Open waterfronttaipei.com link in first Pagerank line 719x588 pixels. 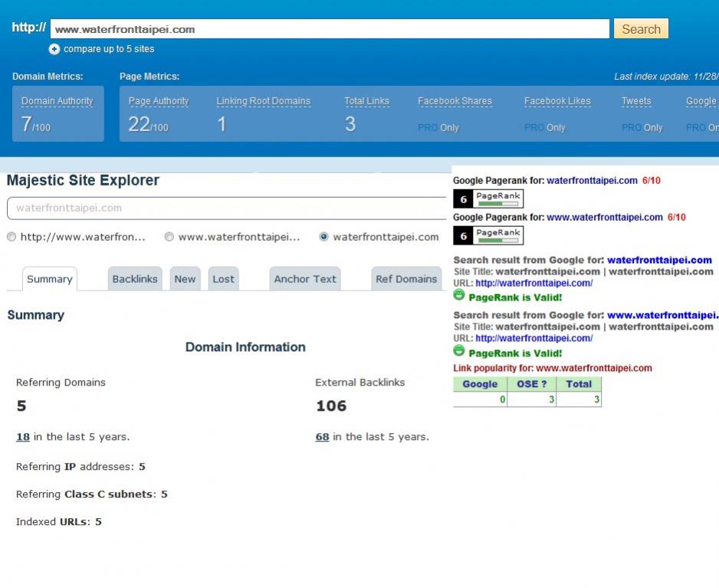tap(592, 181)
